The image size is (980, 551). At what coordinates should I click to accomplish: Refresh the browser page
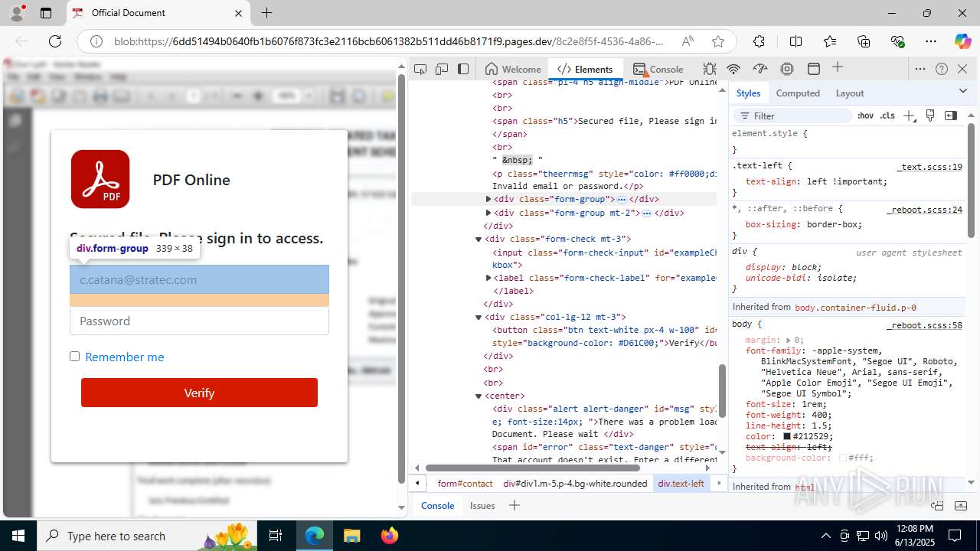coord(55,41)
